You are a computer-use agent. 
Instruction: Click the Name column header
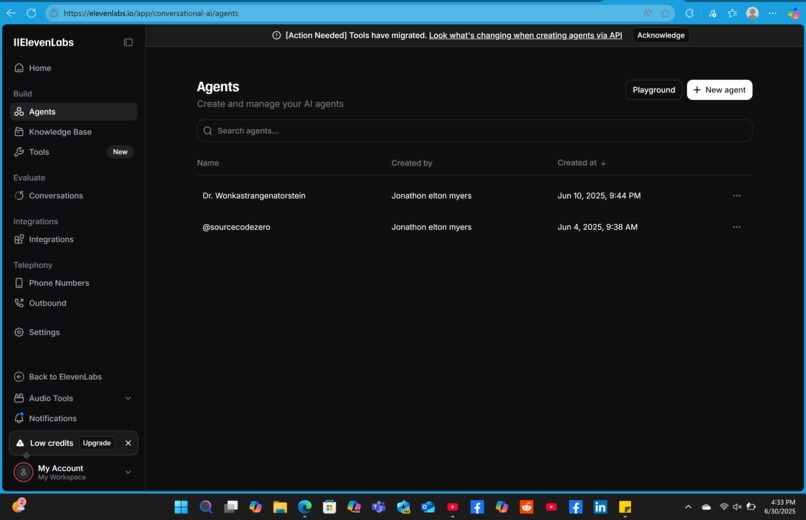coord(208,163)
